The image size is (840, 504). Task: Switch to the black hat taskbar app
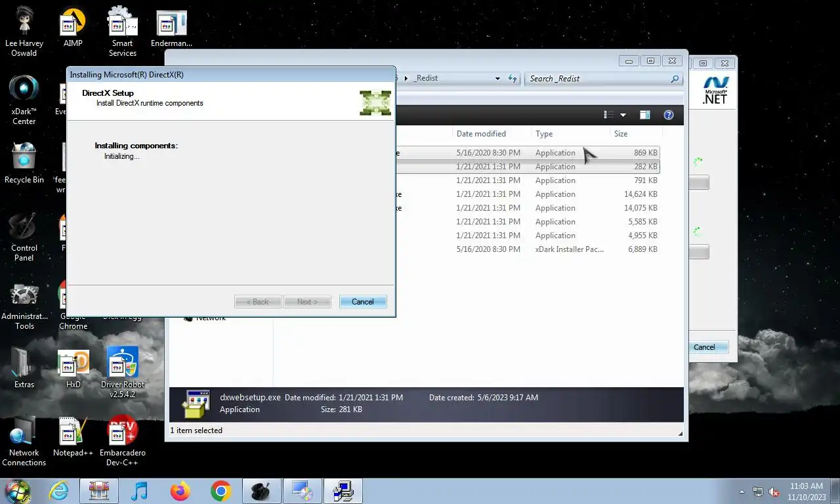pos(261,491)
